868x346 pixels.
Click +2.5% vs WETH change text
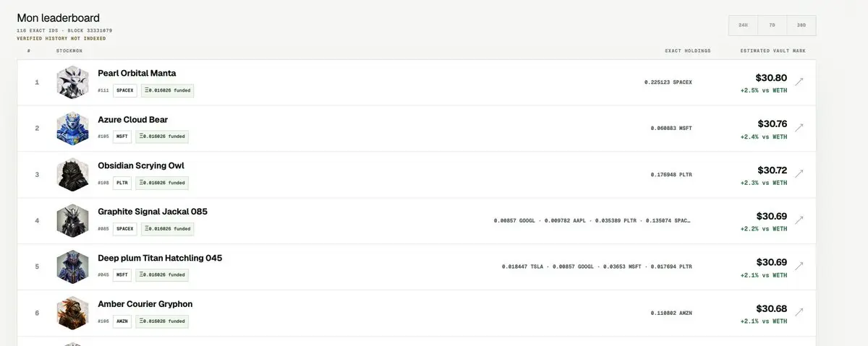pos(764,90)
